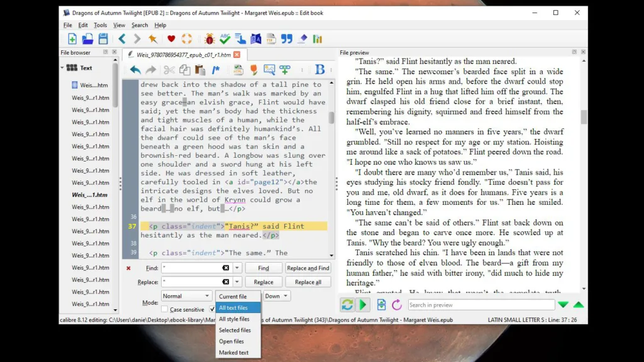Image resolution: width=644 pixels, height=362 pixels.
Task: Open the Normal search mode dropdown
Action: (186, 295)
